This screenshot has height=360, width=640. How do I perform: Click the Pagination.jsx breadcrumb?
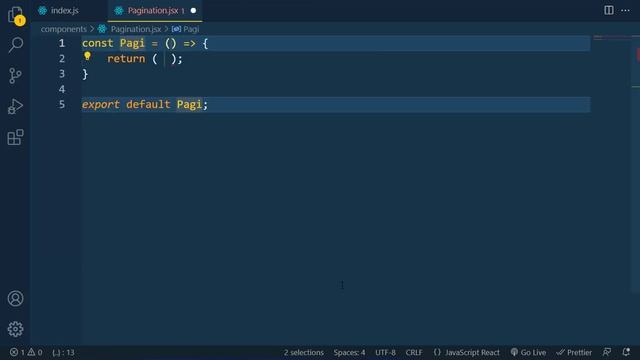(136, 29)
